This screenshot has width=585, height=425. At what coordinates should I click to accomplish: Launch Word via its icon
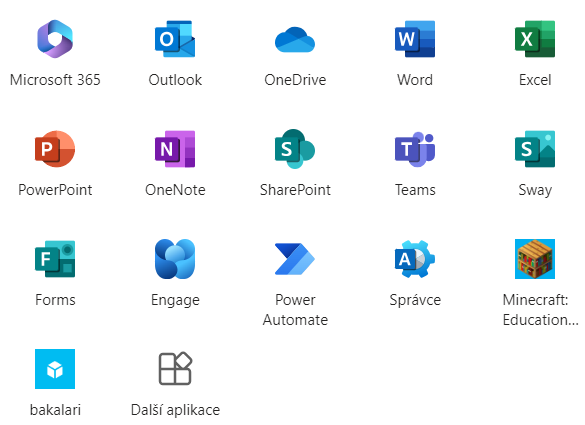pos(415,39)
